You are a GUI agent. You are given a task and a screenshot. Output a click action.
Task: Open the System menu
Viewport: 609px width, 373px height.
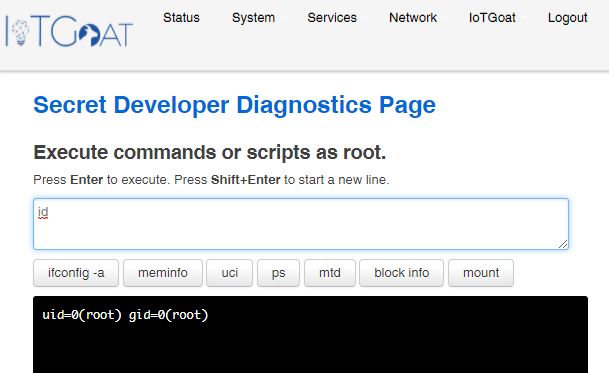click(253, 18)
